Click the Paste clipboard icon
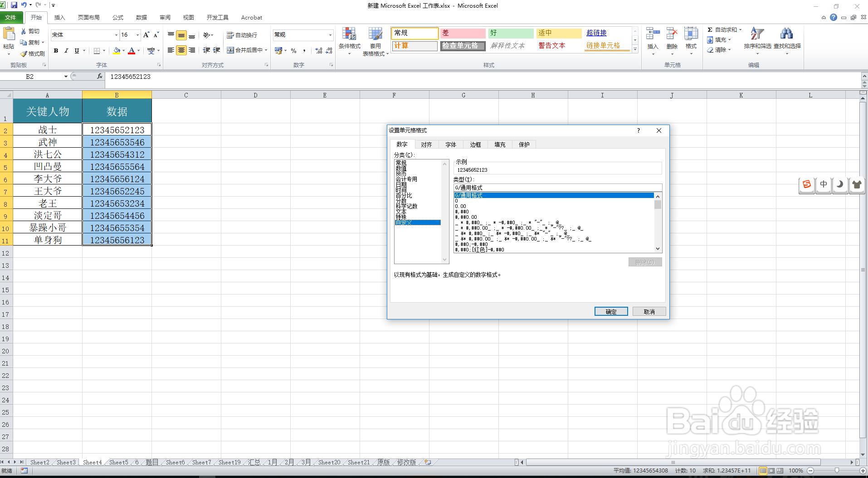 tap(9, 34)
